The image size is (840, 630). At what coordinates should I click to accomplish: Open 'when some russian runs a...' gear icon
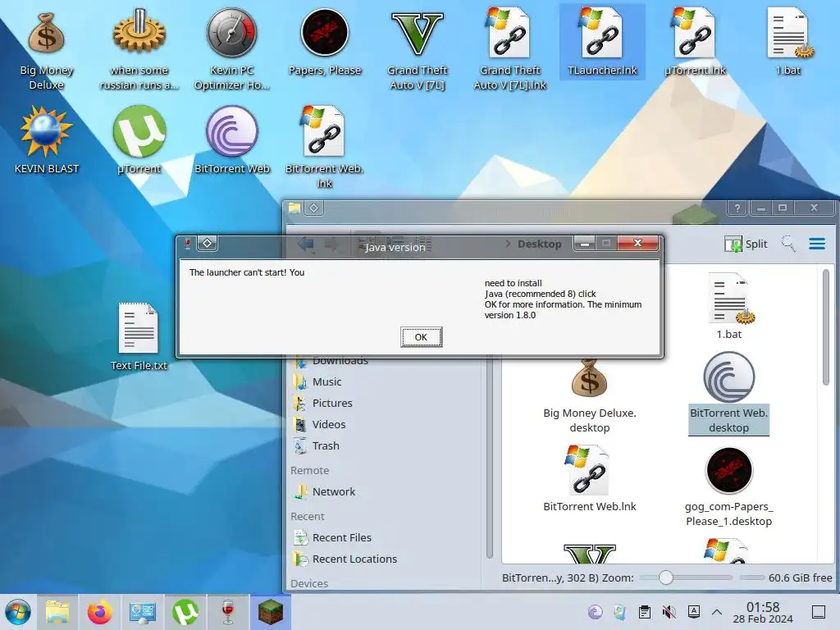pos(139,48)
